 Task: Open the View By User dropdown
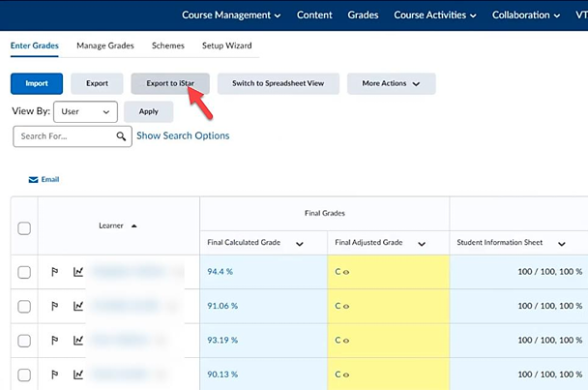(x=85, y=112)
